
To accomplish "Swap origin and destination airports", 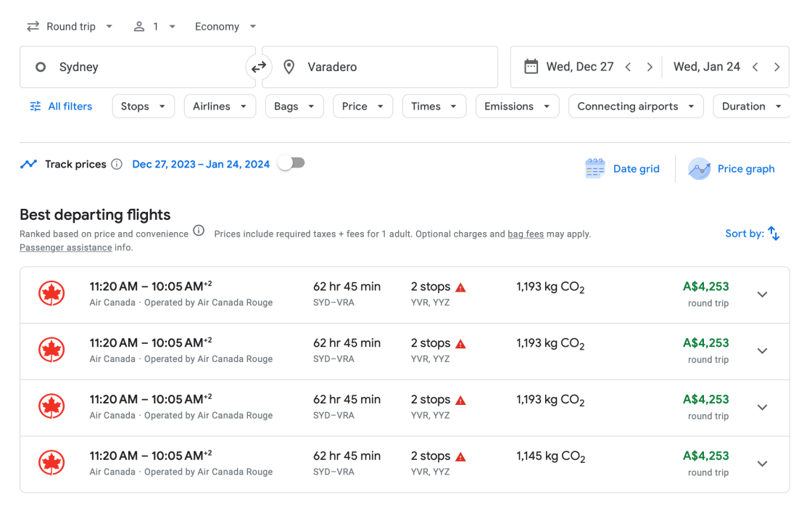I will (259, 67).
